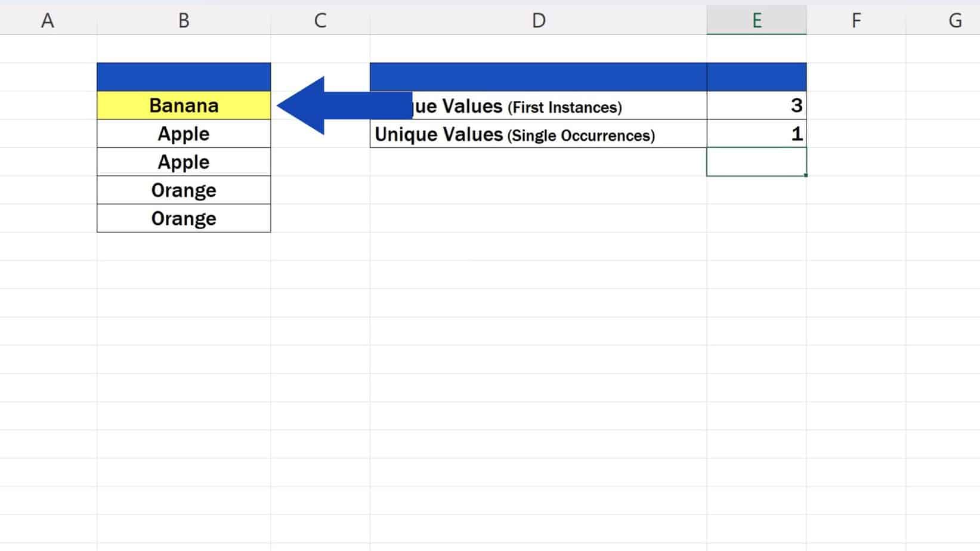The width and height of the screenshot is (980, 551).
Task: Select the second Apple cell
Action: pyautogui.click(x=183, y=162)
